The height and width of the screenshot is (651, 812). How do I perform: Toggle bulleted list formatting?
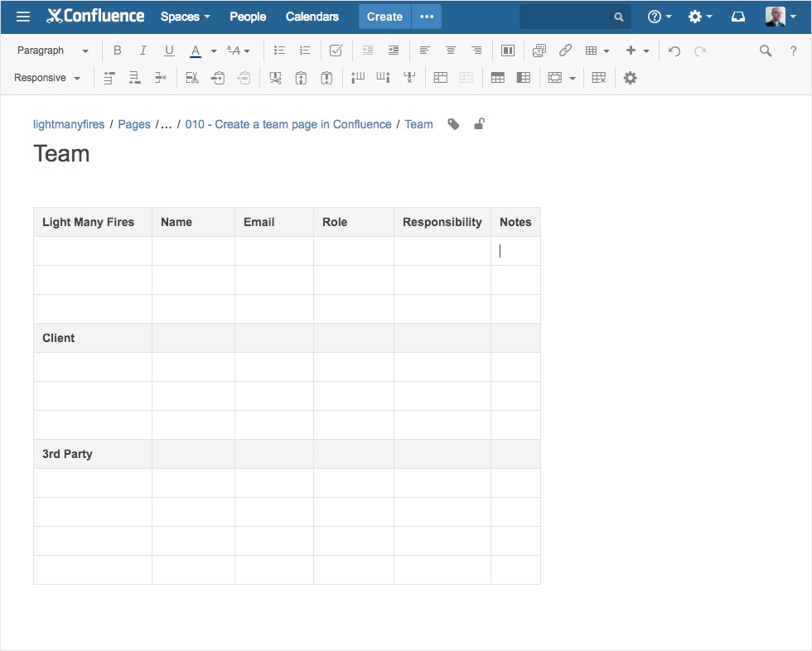click(279, 51)
